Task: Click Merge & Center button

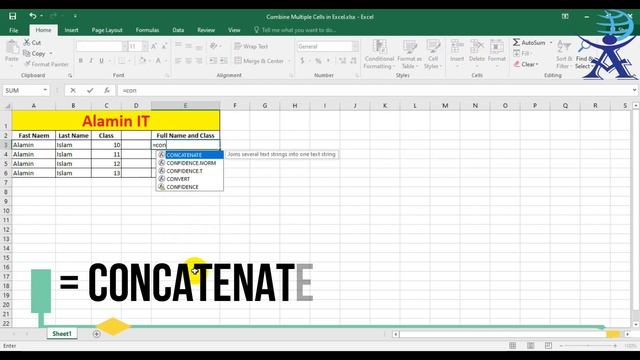Action: click(259, 61)
